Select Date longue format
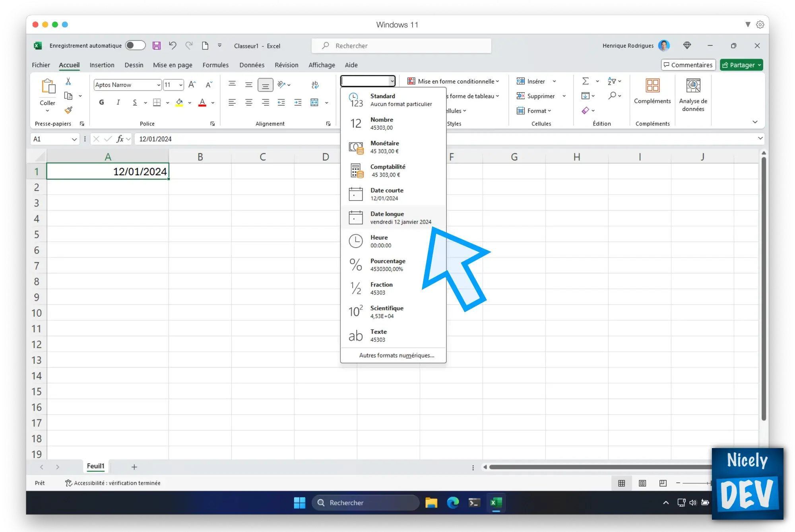795x532 pixels. pyautogui.click(x=394, y=217)
